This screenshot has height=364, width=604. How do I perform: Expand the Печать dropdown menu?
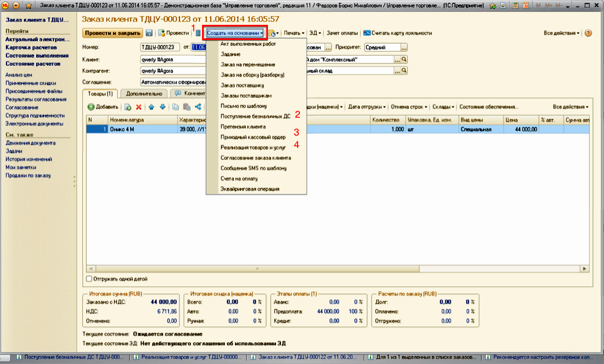click(294, 33)
